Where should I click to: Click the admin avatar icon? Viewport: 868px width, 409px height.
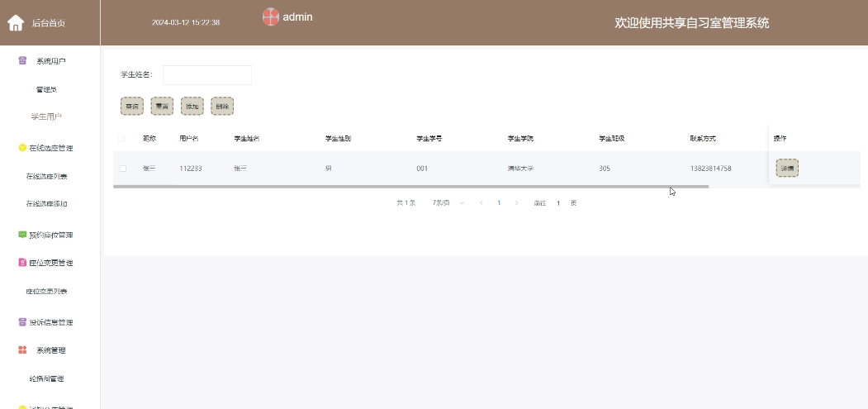270,17
